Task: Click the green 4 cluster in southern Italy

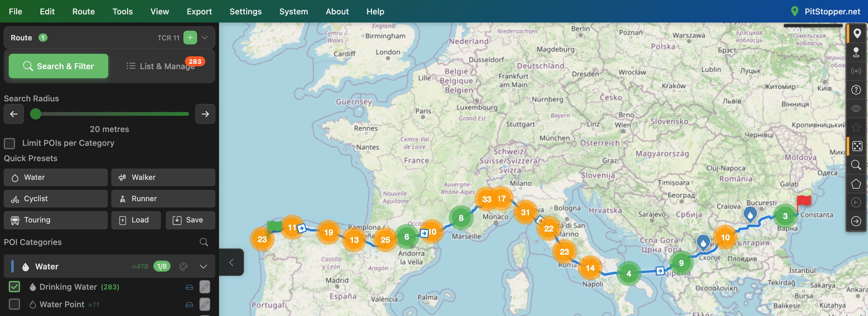Action: (x=629, y=273)
